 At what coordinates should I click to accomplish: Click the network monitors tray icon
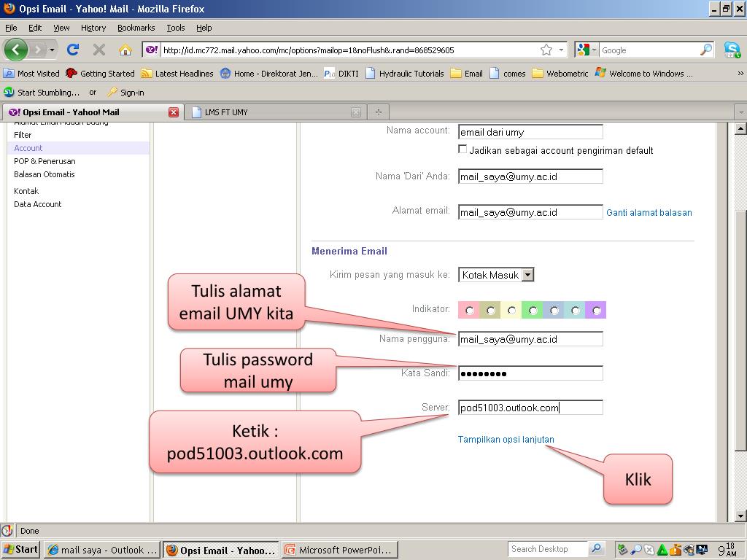tap(703, 550)
